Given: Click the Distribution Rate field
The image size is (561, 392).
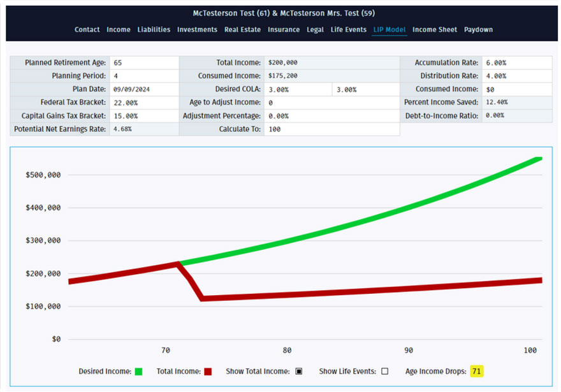Looking at the screenshot, I should pos(516,76).
